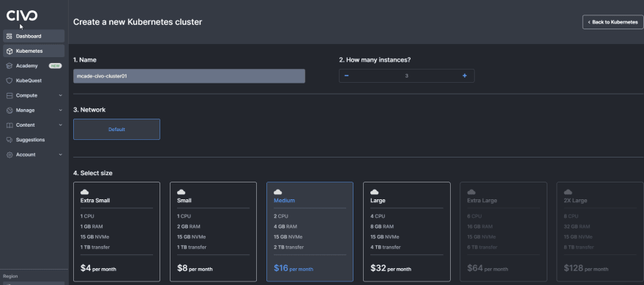The image size is (644, 285).
Task: Click Back to Kubernetes button
Action: pyautogui.click(x=613, y=22)
